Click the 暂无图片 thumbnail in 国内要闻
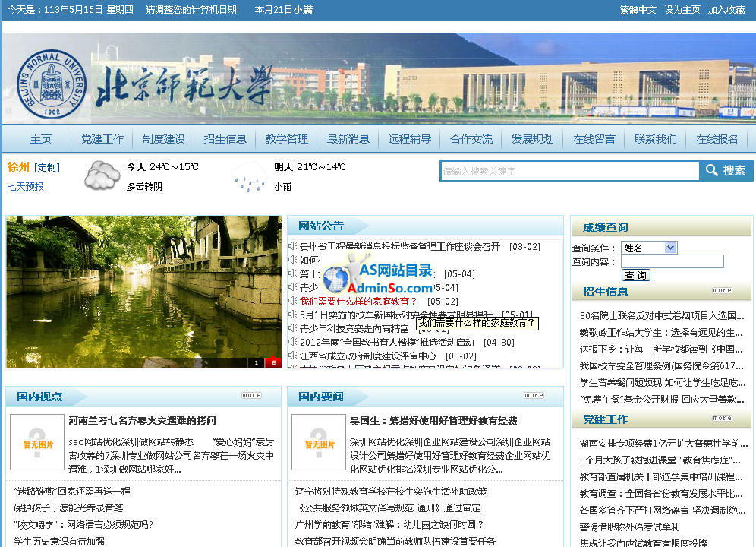 [319, 441]
